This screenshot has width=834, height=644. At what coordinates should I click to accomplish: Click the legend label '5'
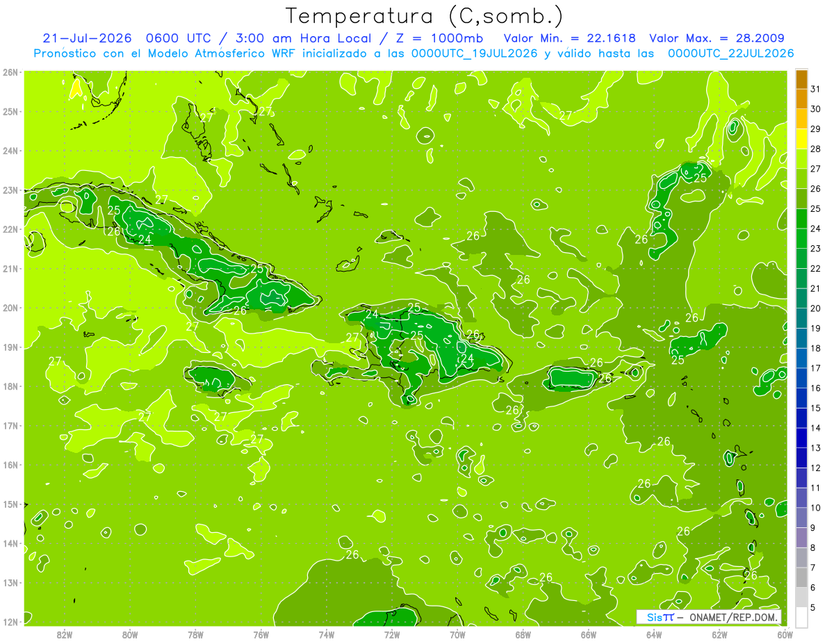pos(813,607)
